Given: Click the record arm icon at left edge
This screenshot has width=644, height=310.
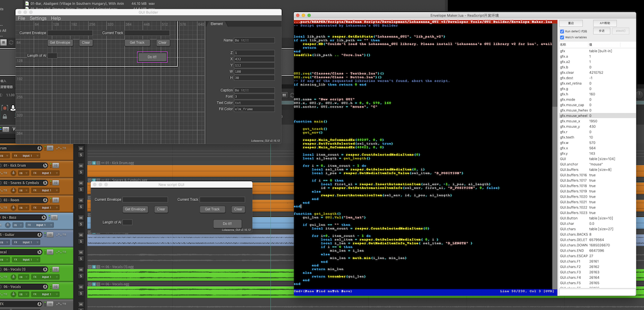Looking at the screenshot, I should [5, 107].
